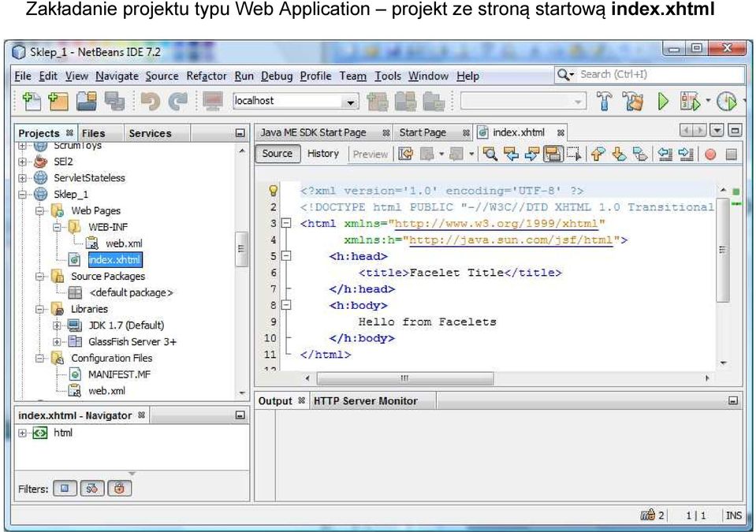756x532 pixels.
Task: Open the Search box dropdown arrow
Action: pos(572,75)
